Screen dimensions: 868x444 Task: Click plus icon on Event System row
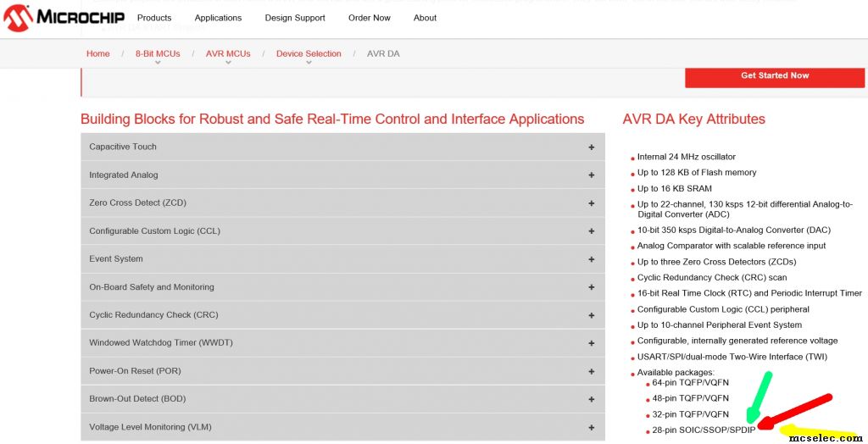tap(591, 259)
